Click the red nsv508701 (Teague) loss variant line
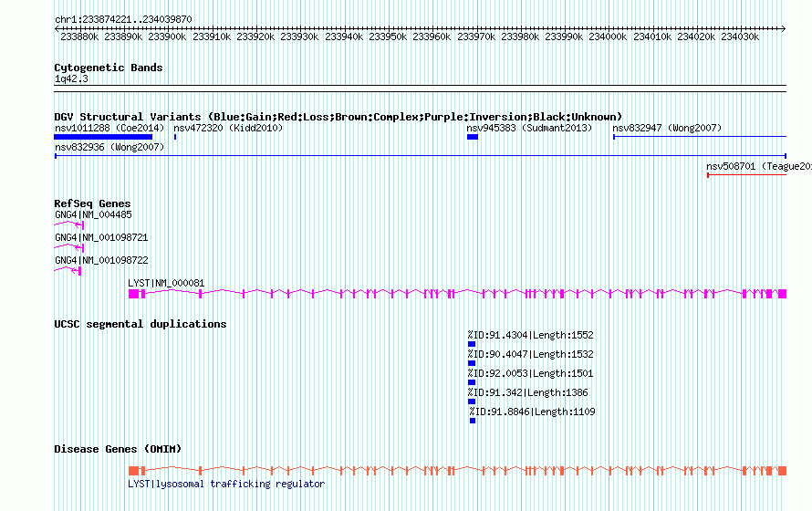The height and width of the screenshot is (511, 812). (x=746, y=175)
